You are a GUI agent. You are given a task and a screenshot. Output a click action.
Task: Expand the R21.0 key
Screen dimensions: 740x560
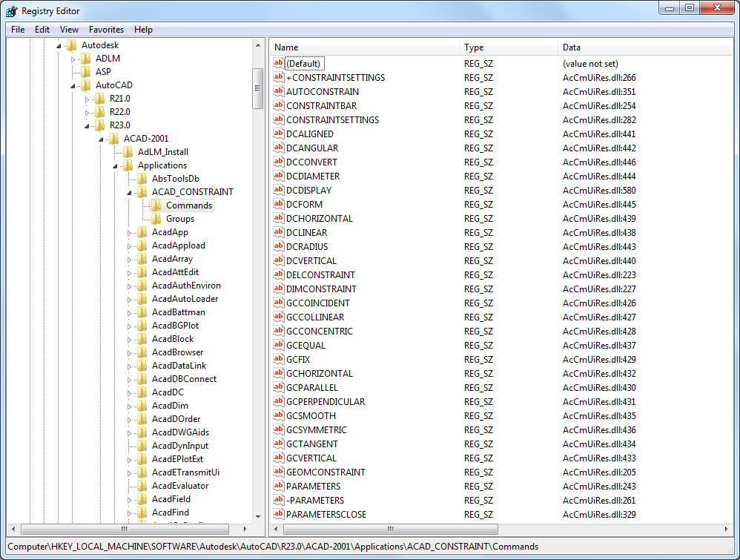(87, 99)
